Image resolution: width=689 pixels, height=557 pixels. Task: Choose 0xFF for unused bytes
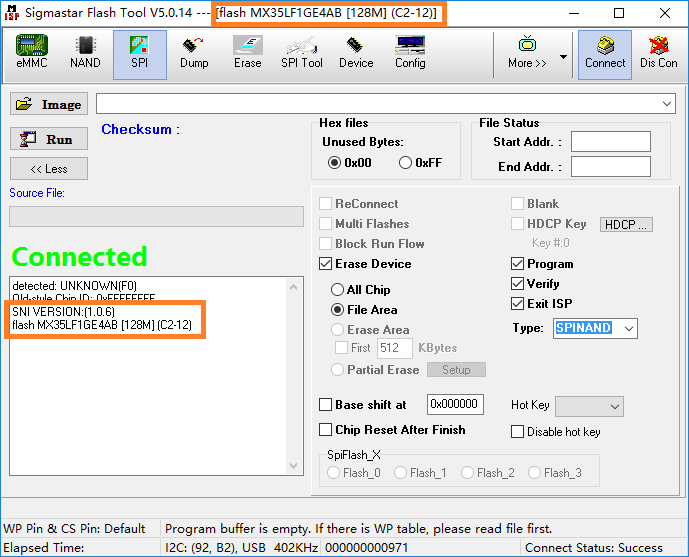tap(405, 163)
